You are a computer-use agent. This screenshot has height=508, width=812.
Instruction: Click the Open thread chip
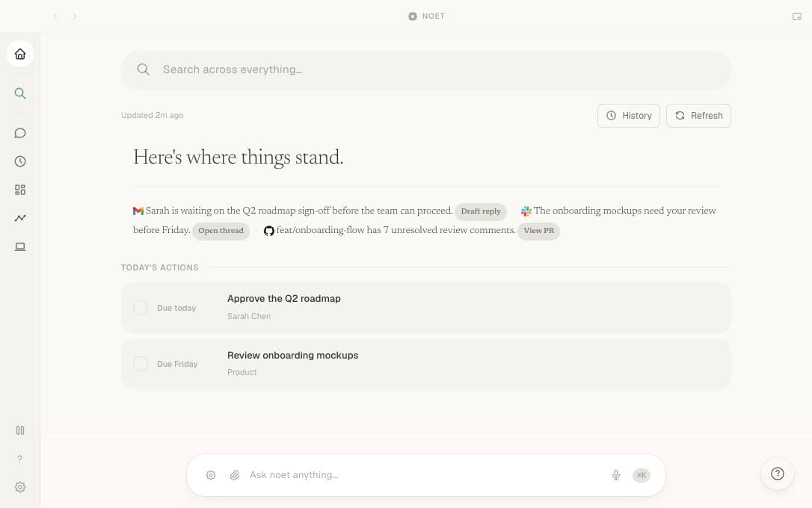pyautogui.click(x=221, y=231)
